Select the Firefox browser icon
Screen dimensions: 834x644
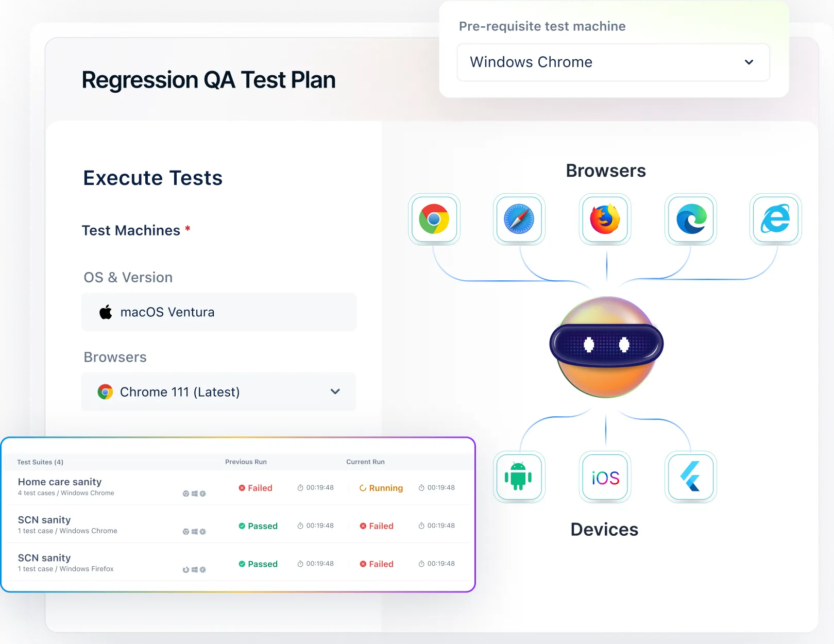605,219
